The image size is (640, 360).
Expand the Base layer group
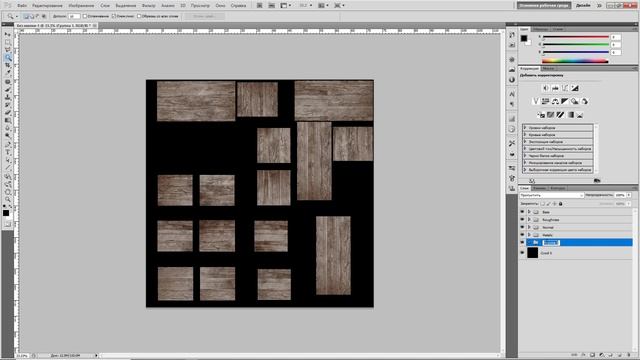[x=529, y=212]
